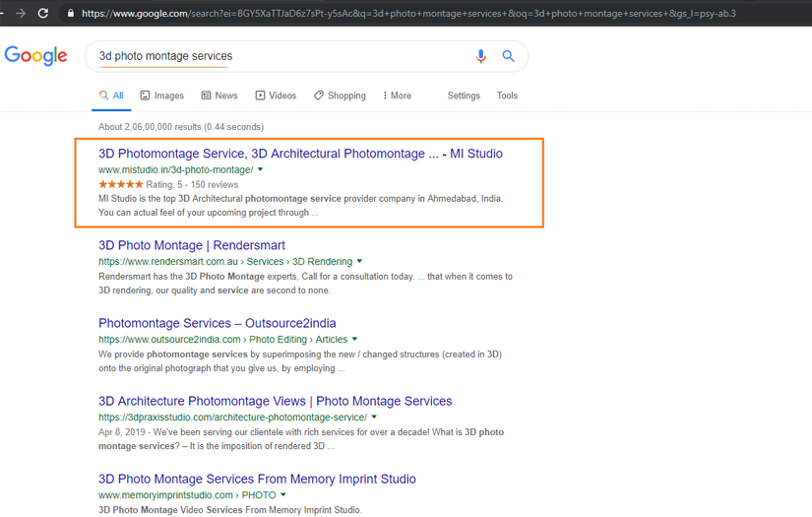Viewport: 812px width, 517px height.
Task: Click the www.memoryimprintstudio.com breadcrumb URL
Action: pyautogui.click(x=187, y=495)
